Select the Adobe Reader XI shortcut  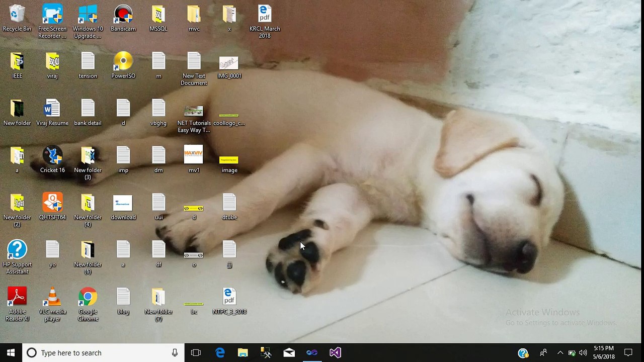tap(17, 303)
